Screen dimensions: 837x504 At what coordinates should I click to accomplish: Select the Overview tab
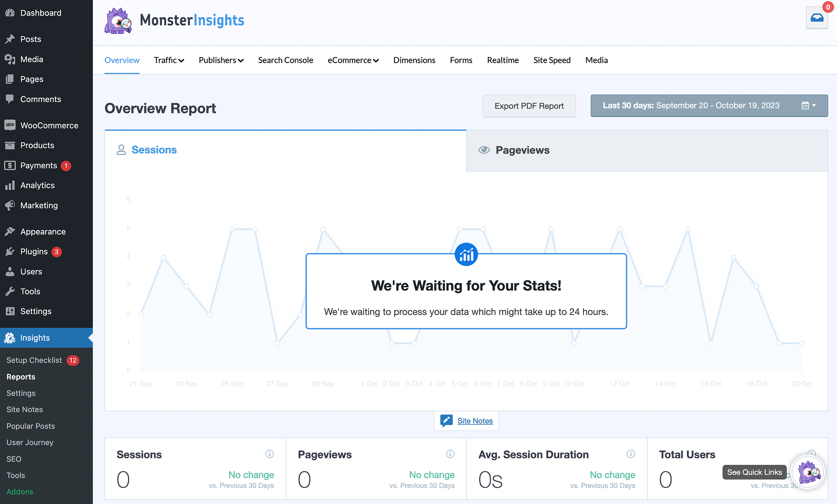[x=122, y=60]
